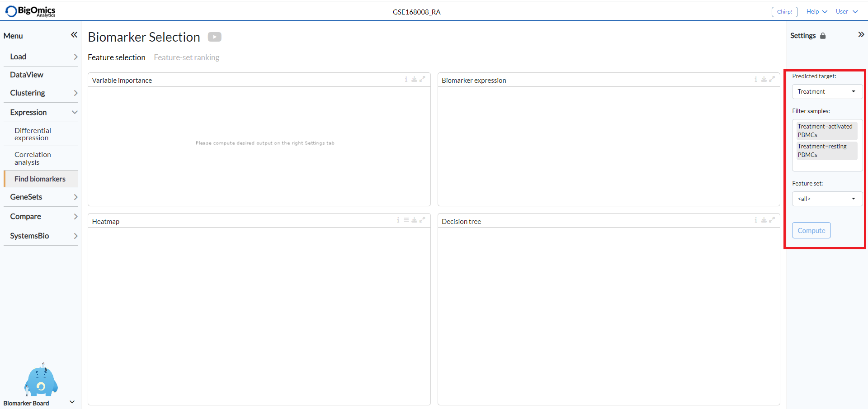Viewport: 868px width, 409px height.
Task: Open the Variable importance info tooltip
Action: tap(406, 79)
